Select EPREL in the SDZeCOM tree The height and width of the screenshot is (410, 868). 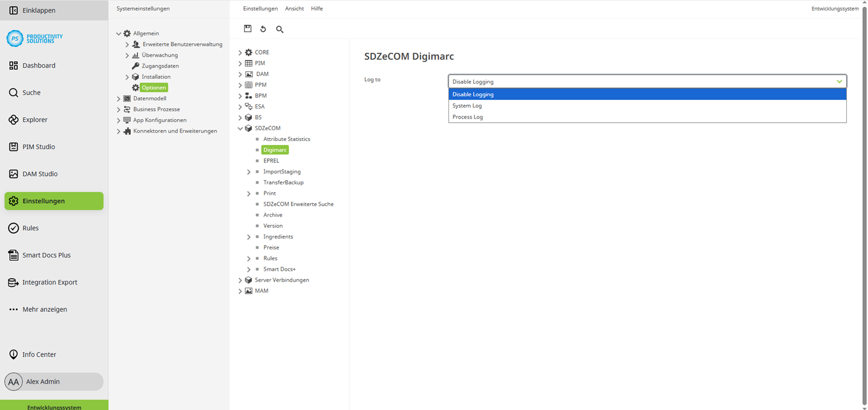270,161
